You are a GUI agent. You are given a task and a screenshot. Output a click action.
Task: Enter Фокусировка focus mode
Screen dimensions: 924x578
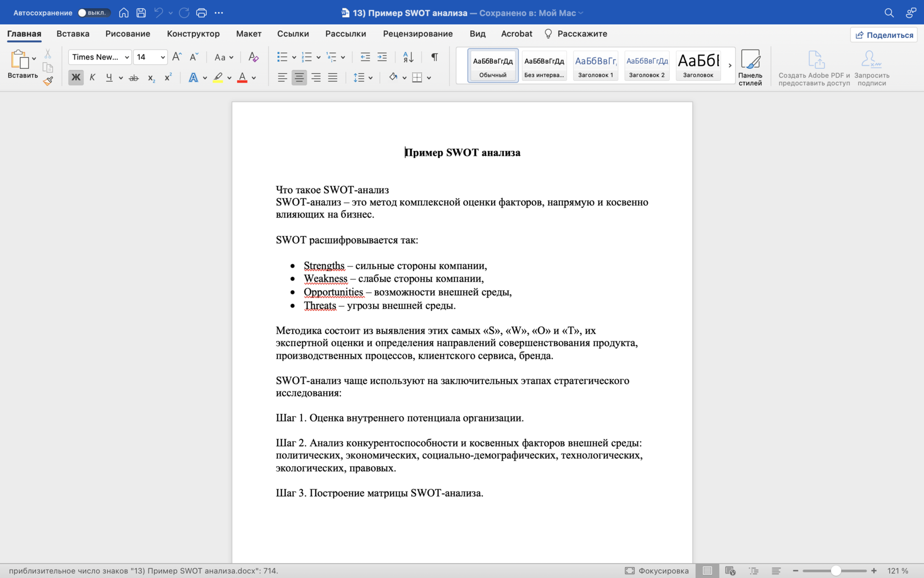[657, 571]
